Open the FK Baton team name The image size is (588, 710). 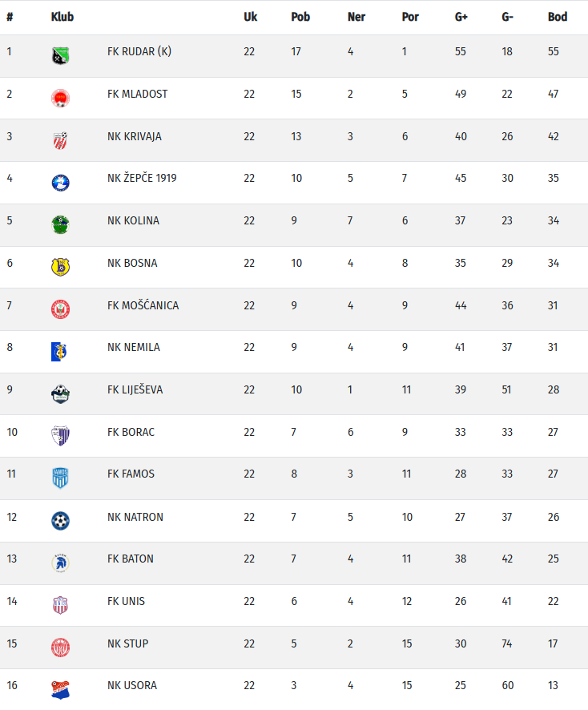[130, 559]
